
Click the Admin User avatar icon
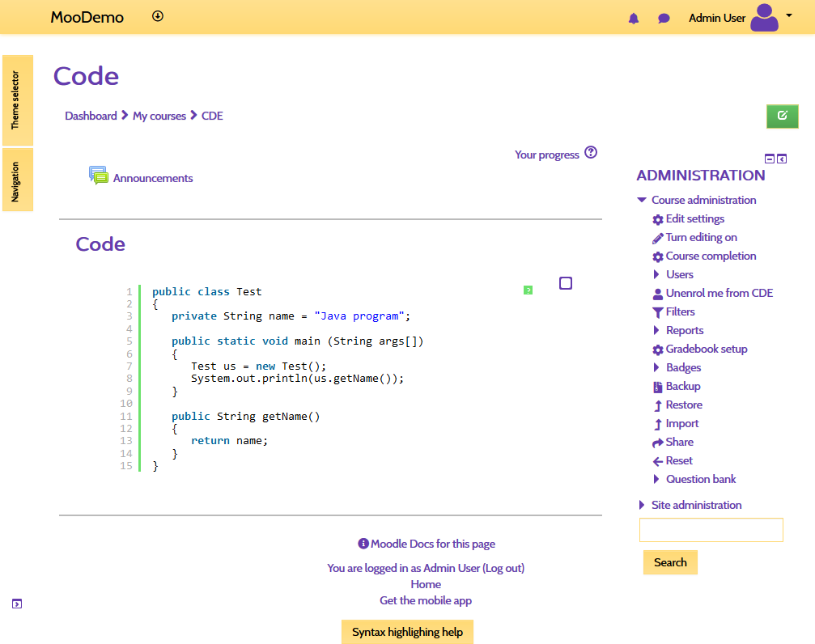point(764,18)
